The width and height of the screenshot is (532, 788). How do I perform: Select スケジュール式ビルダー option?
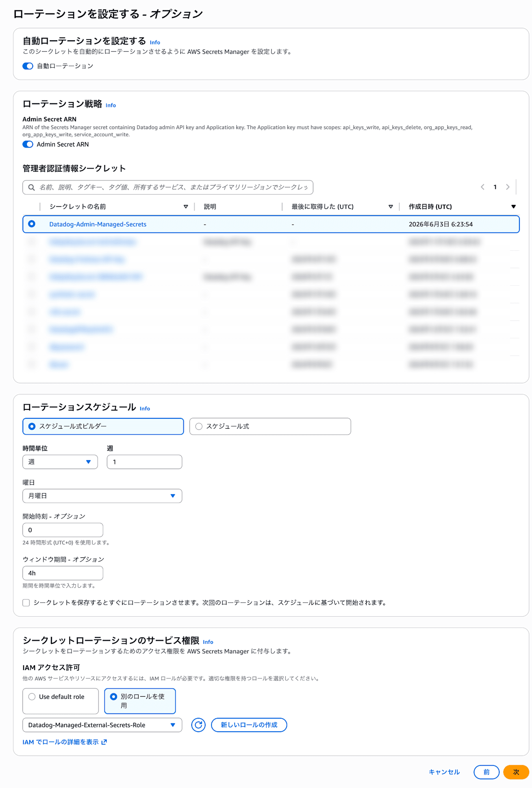click(x=103, y=426)
